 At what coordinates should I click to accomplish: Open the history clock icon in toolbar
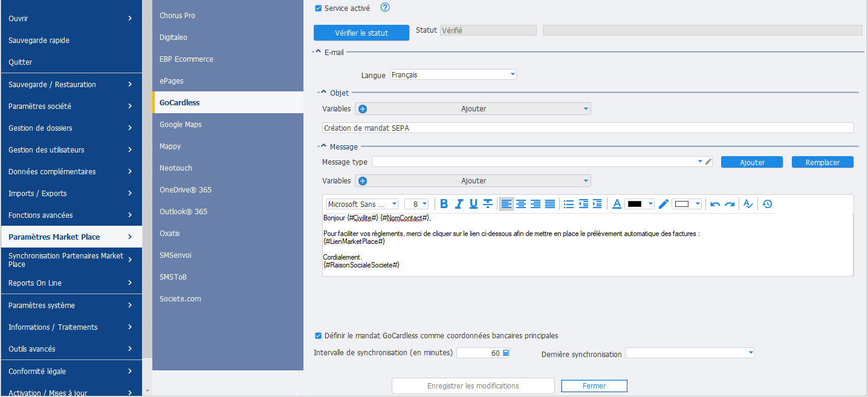[x=767, y=204]
